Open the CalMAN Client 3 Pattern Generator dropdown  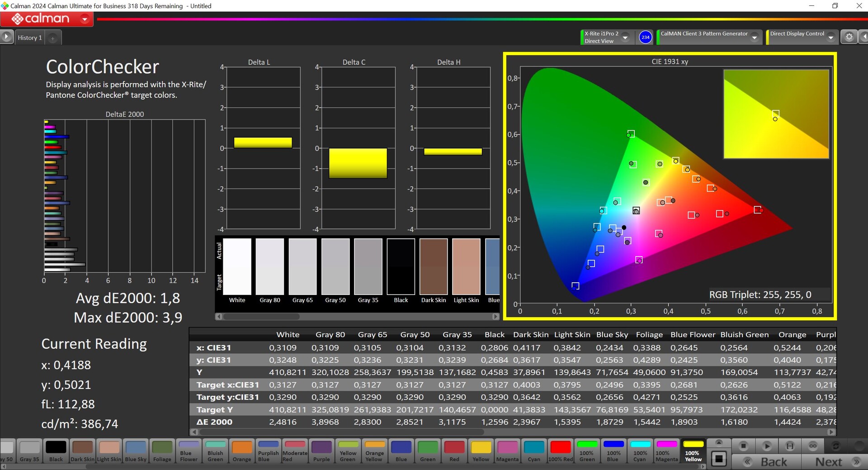754,38
